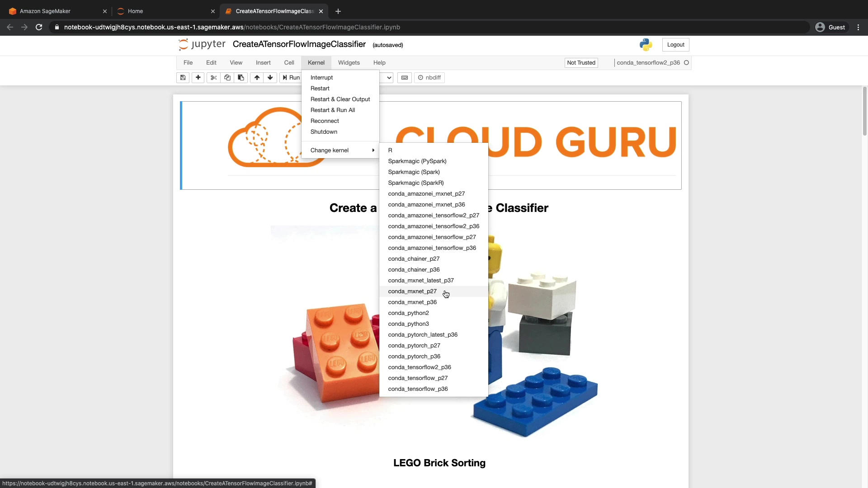Open the cell type dropdown
The height and width of the screenshot is (488, 868).
[388, 78]
